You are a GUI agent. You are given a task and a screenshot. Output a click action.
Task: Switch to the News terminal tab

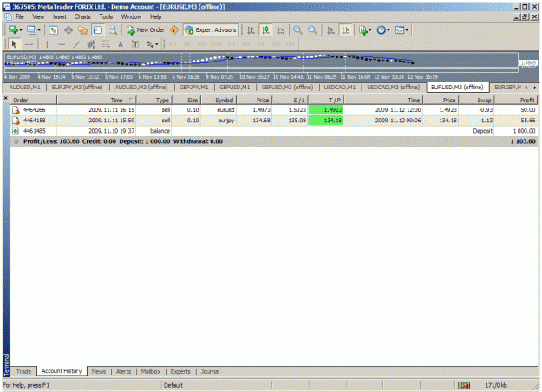pyautogui.click(x=99, y=371)
